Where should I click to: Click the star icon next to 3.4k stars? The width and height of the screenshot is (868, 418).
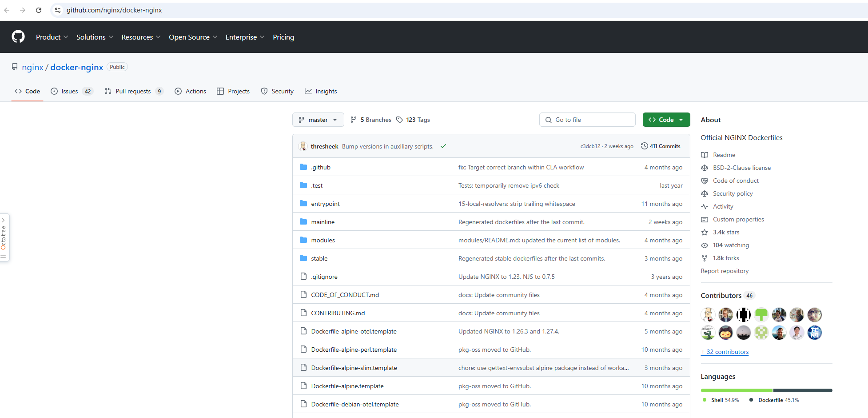705,232
